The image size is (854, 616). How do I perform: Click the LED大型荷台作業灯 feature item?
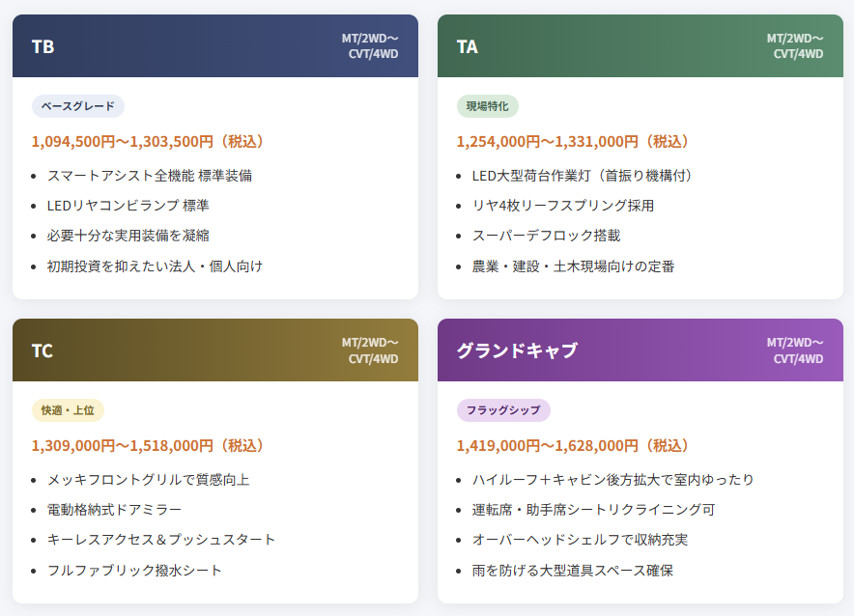(583, 176)
